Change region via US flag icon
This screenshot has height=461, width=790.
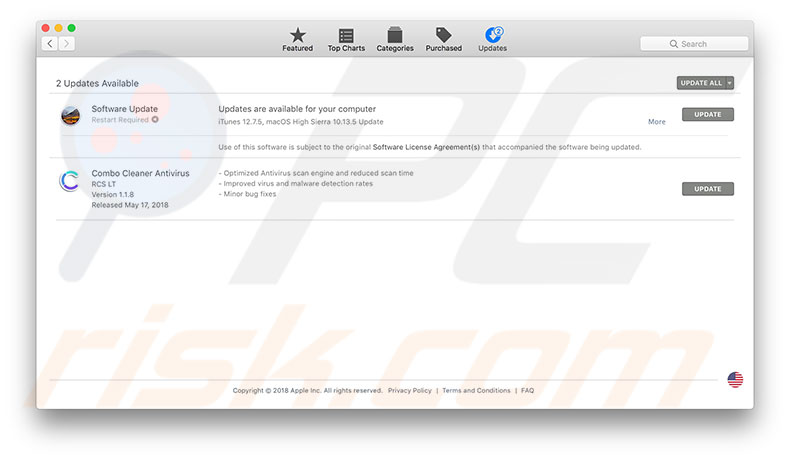click(735, 379)
